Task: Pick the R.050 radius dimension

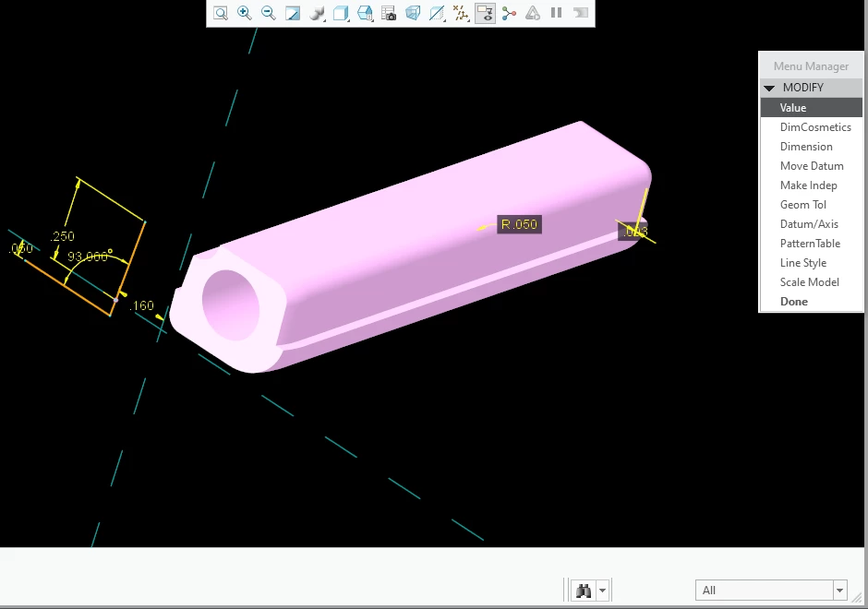Action: click(519, 224)
